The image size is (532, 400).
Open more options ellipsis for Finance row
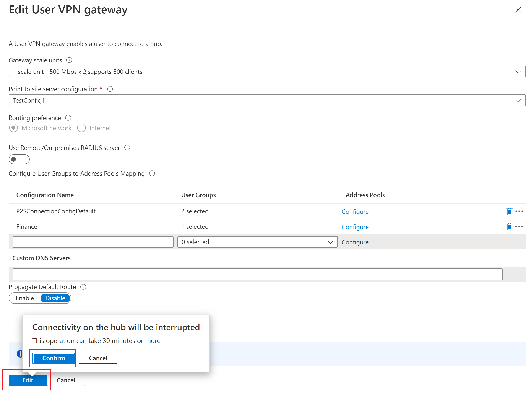(519, 227)
